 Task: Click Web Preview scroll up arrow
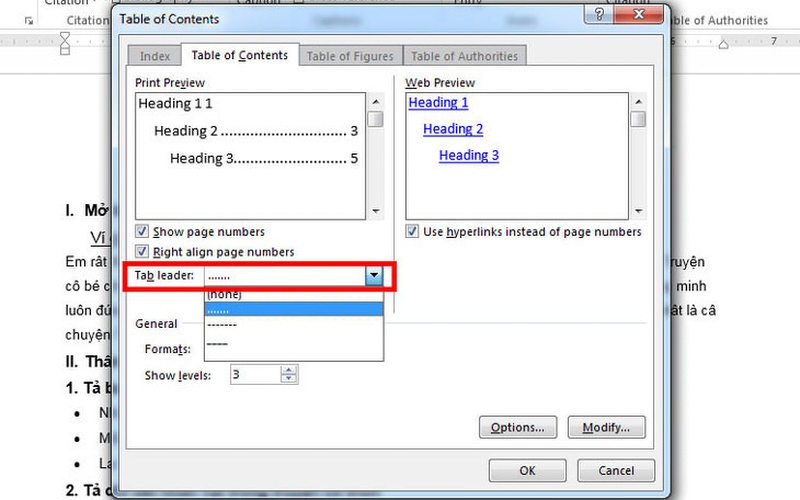pos(639,102)
